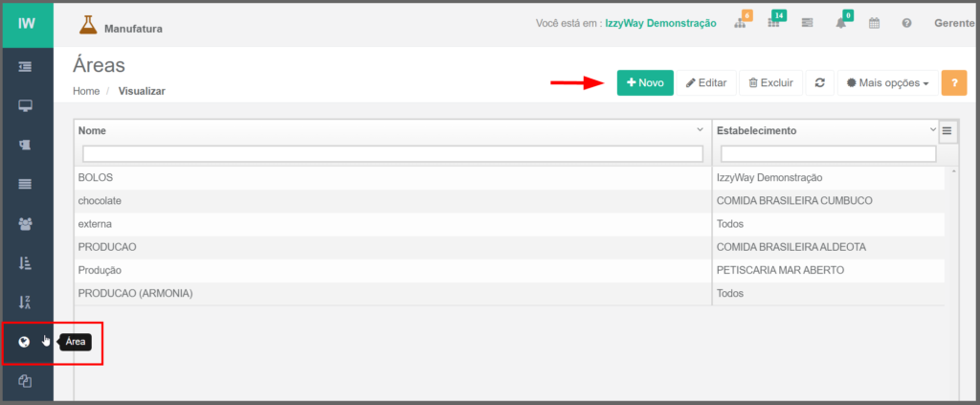
Task: Click the notification bell icon
Action: point(840,24)
